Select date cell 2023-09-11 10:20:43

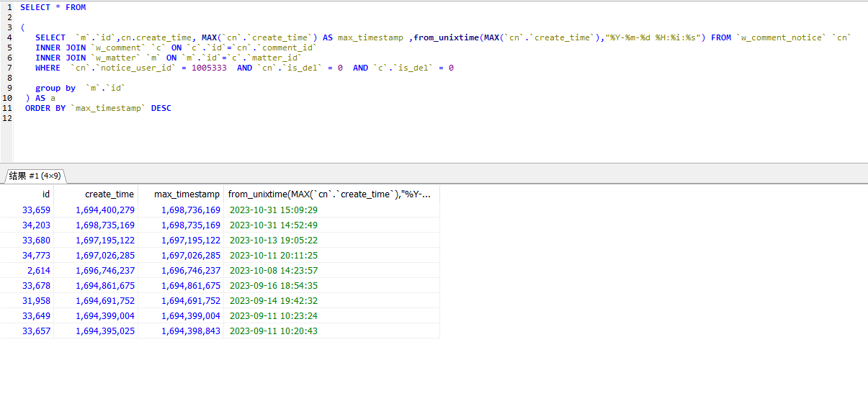[274, 331]
